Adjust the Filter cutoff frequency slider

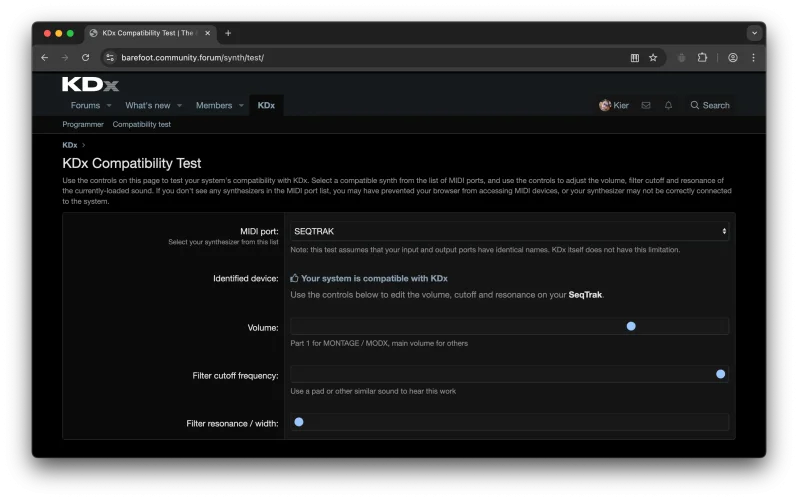point(509,374)
